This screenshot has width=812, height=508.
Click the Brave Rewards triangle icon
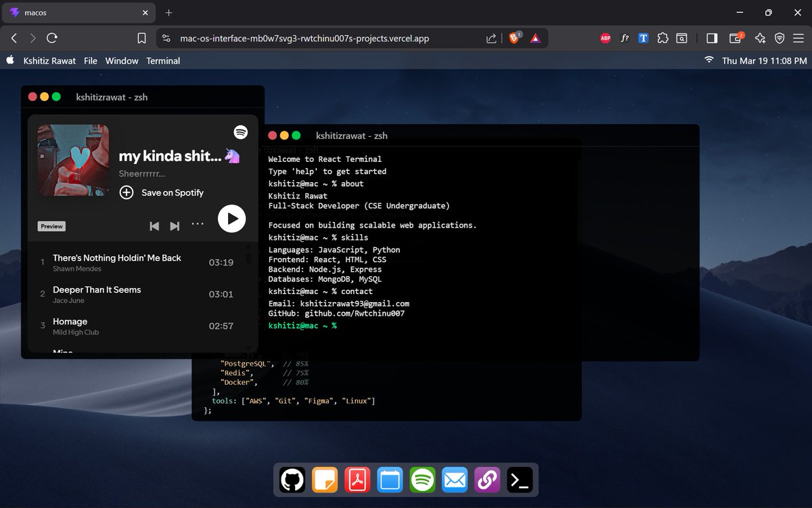click(x=535, y=39)
